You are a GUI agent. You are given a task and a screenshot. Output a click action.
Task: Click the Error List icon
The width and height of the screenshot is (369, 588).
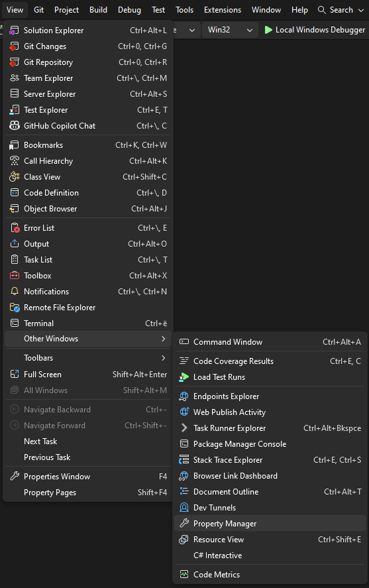14,228
